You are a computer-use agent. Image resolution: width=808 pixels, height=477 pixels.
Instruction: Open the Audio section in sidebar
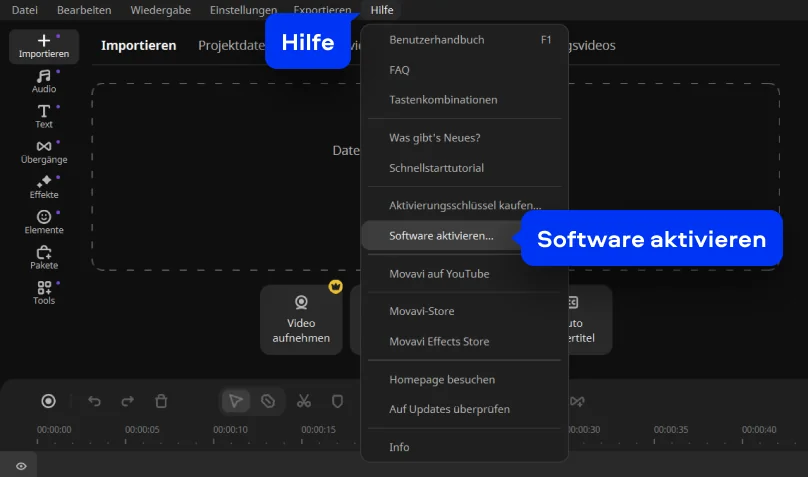point(44,81)
